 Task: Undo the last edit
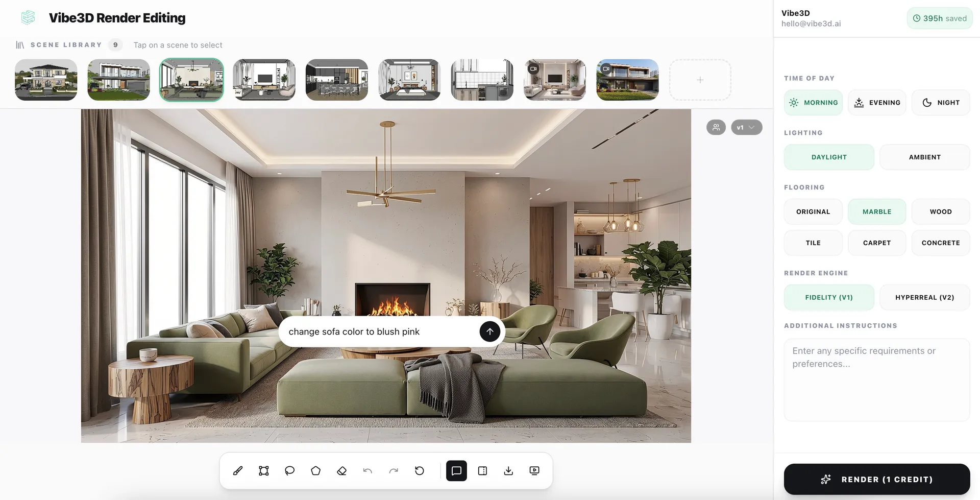[x=367, y=470]
